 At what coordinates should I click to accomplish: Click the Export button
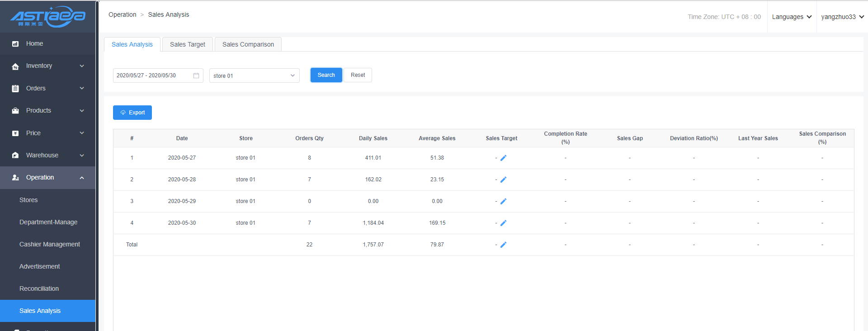coord(132,113)
